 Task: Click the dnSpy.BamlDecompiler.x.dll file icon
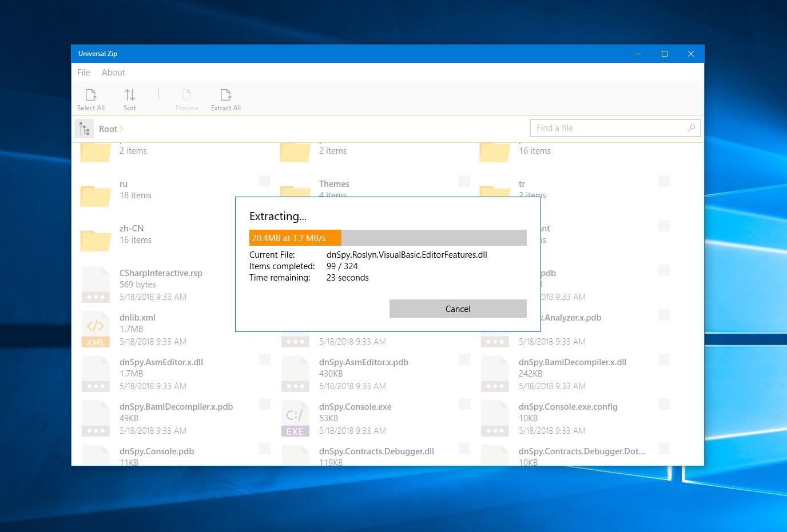(x=495, y=373)
